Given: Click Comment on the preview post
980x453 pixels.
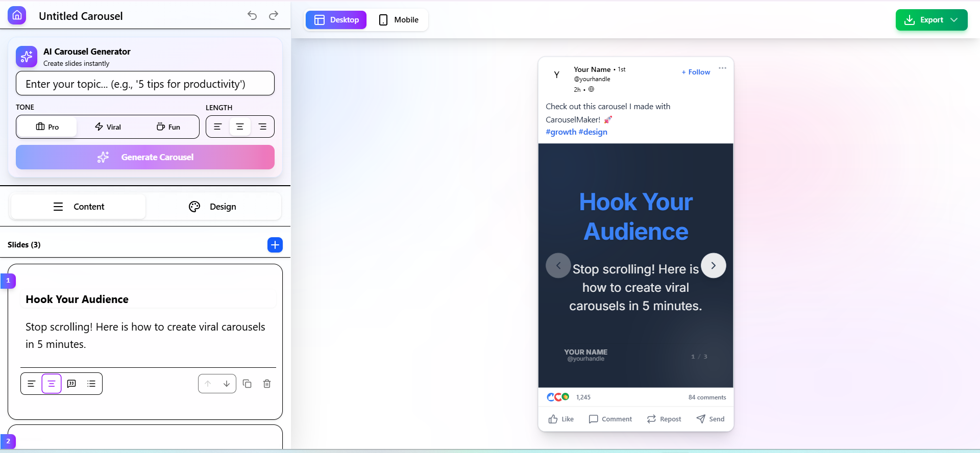Looking at the screenshot, I should (x=610, y=419).
